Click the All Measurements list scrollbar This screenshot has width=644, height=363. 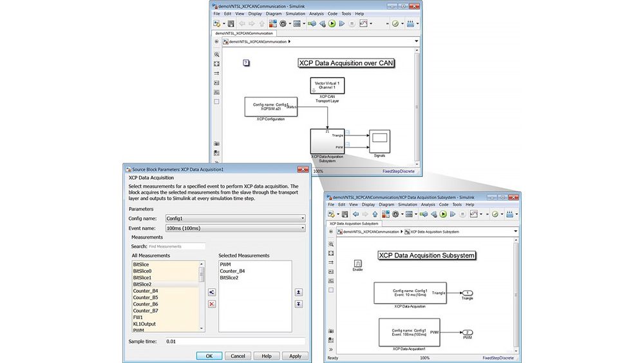(x=203, y=296)
